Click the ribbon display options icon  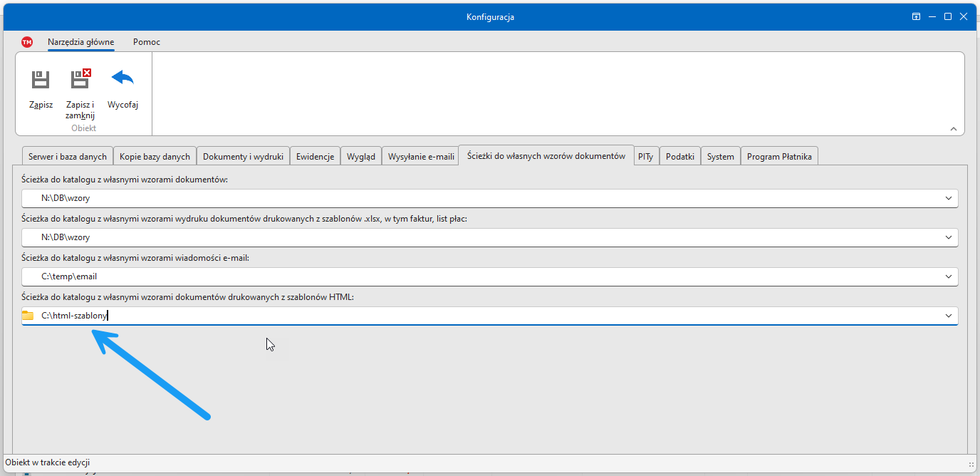pos(917,17)
